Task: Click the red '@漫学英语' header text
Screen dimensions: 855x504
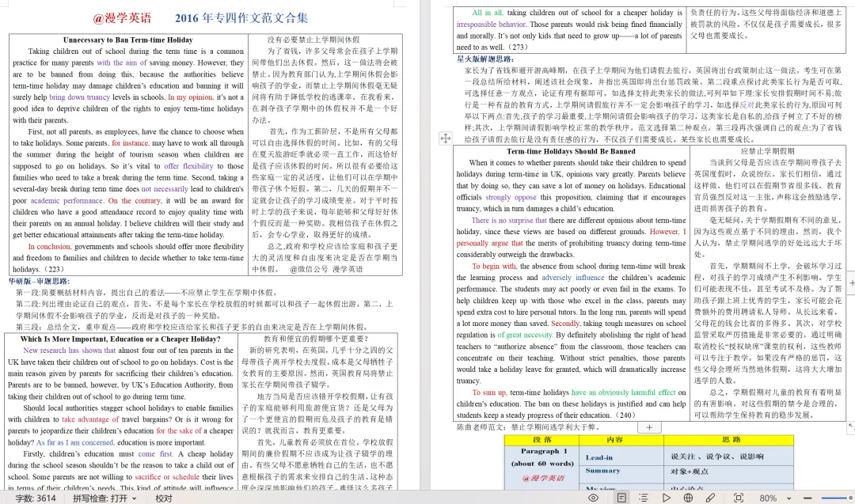Action: tap(122, 18)
